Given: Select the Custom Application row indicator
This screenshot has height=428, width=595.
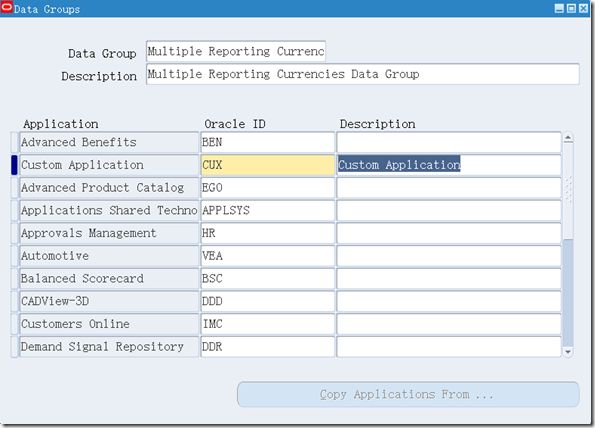Looking at the screenshot, I should coord(14,165).
